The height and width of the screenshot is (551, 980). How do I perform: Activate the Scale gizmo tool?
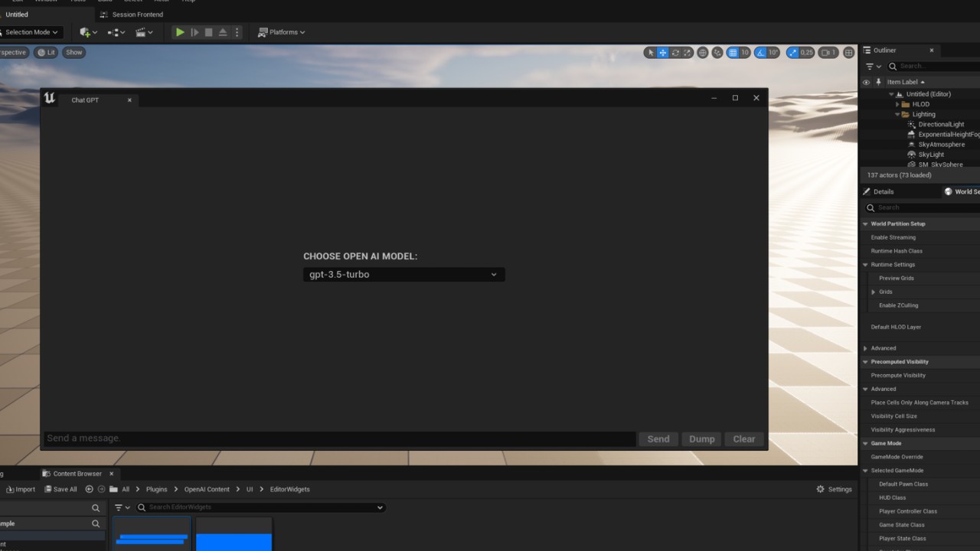(688, 53)
